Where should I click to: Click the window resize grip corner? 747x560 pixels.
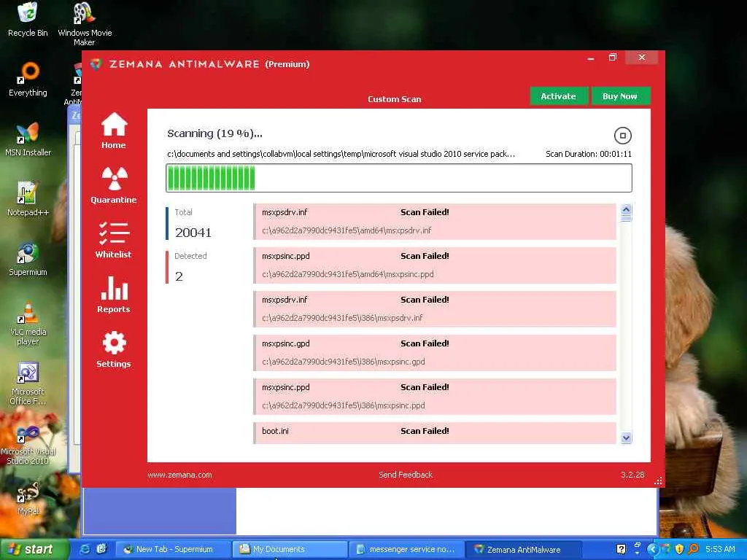(658, 481)
